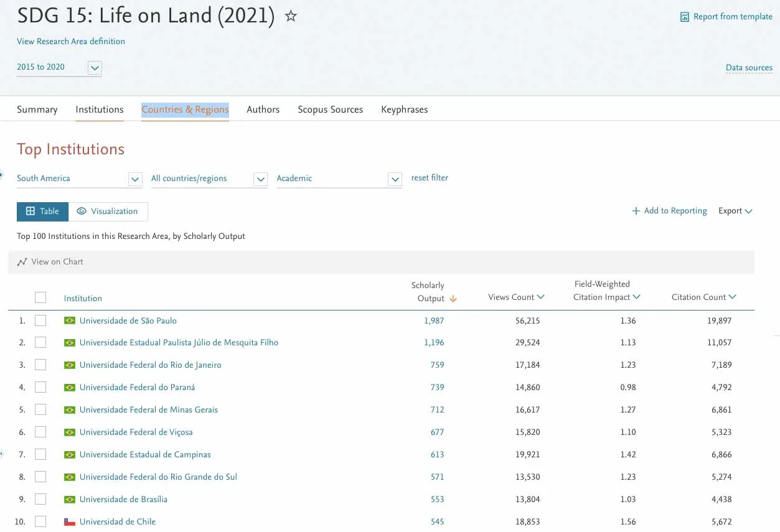Open the Data sources link
The width and height of the screenshot is (780, 532).
pos(749,68)
